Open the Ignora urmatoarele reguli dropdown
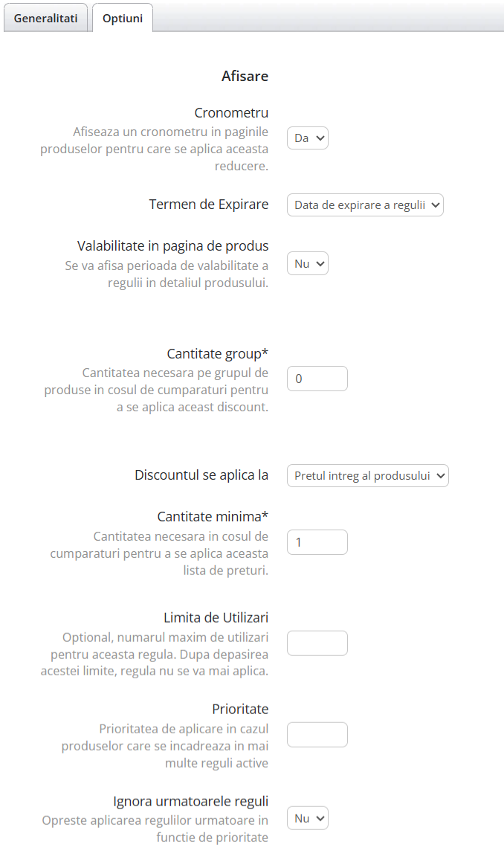Image resolution: width=504 pixels, height=862 pixels. tap(307, 817)
